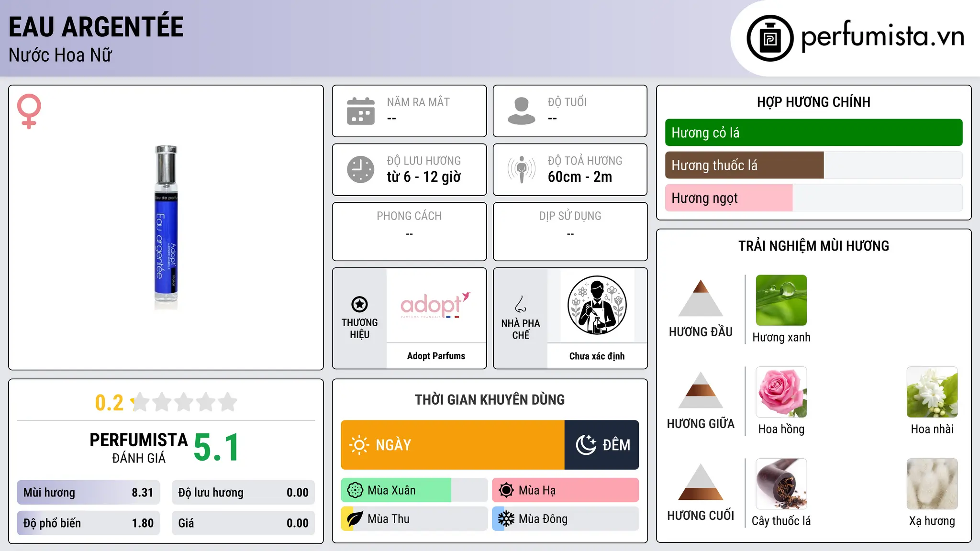Click the Hương cỏ lá accord bar
This screenshot has height=551, width=980.
[814, 132]
